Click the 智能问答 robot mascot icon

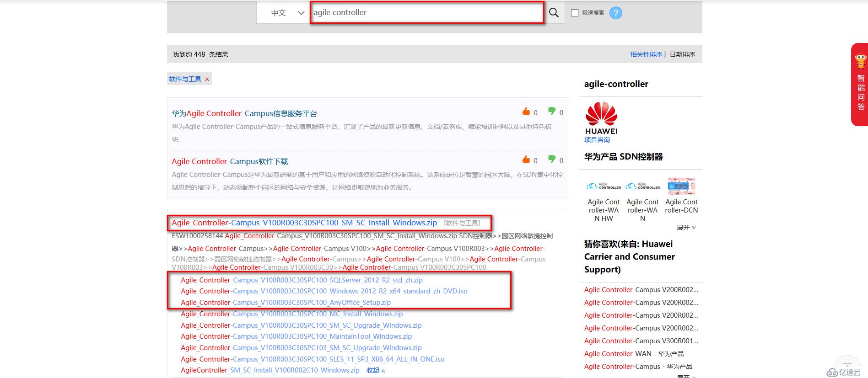click(861, 62)
